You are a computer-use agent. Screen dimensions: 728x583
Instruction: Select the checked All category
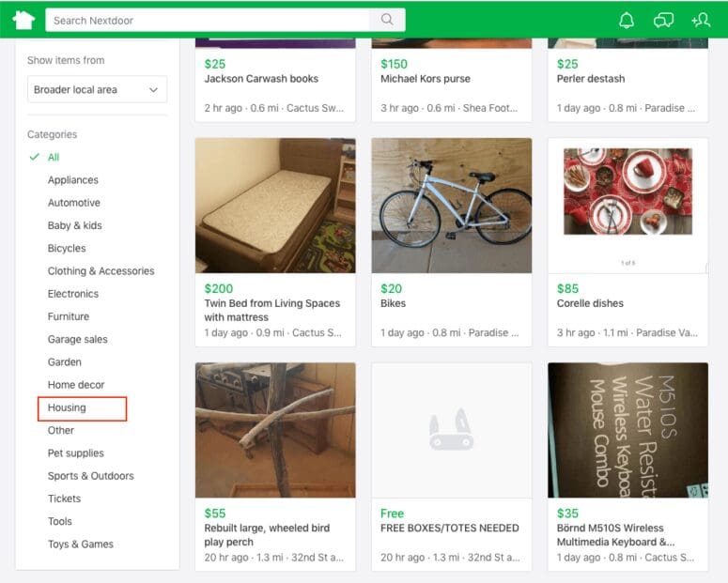pyautogui.click(x=54, y=158)
